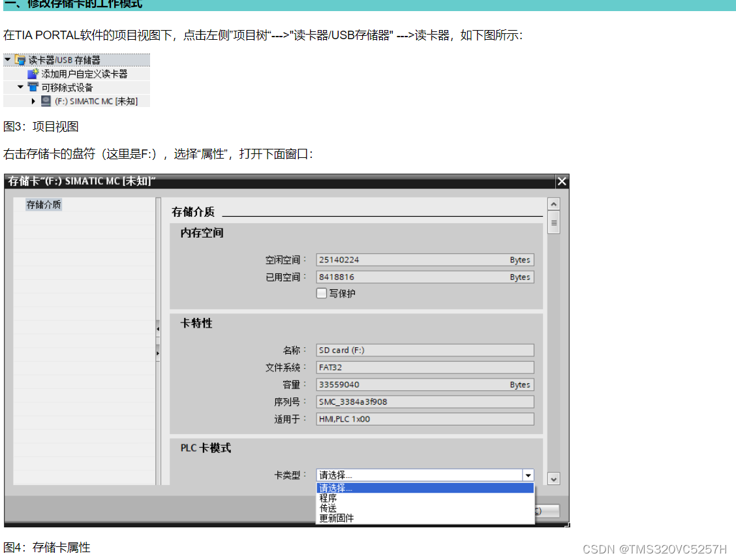Click the vertical scrollbar thumb
This screenshot has width=736, height=560.
coord(554,223)
